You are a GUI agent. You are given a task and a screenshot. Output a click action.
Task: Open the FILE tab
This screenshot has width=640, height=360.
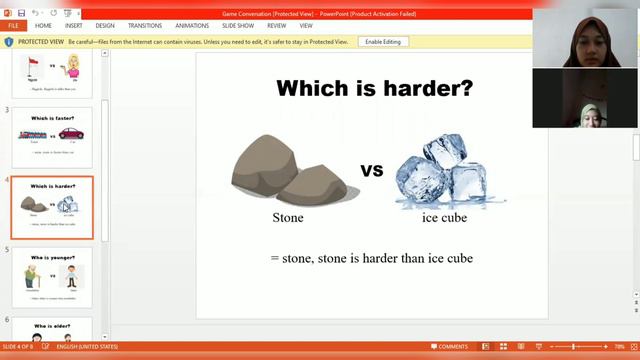pyautogui.click(x=13, y=26)
